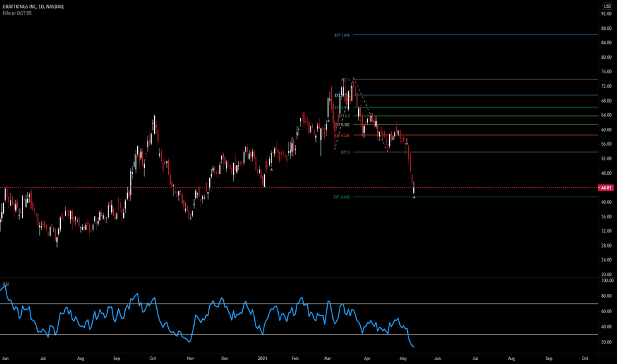Click the Mar label on time axis
Screen dimensions: 617x364
(328, 359)
